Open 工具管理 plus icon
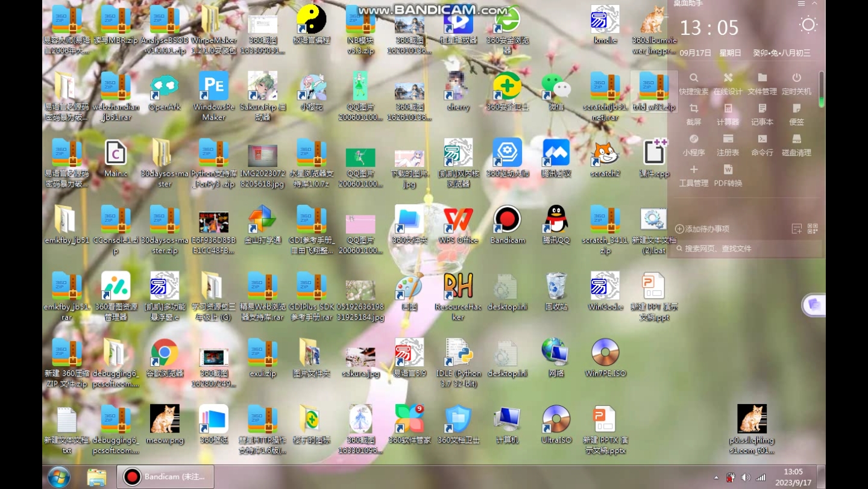 coord(694,176)
